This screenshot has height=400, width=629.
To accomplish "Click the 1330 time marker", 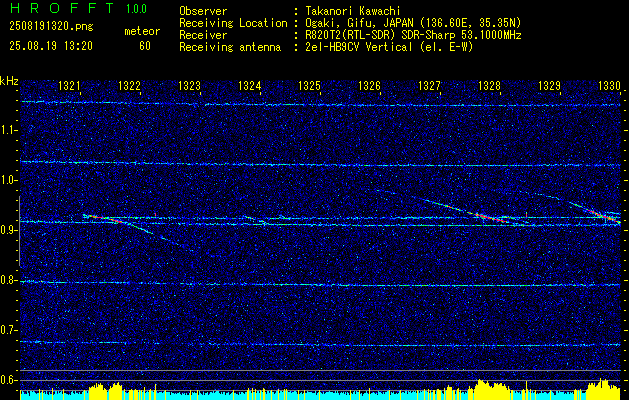I will click(x=609, y=85).
